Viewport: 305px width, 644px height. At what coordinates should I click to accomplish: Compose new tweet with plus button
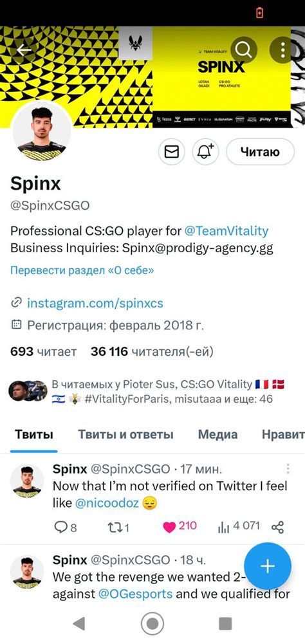click(x=268, y=566)
